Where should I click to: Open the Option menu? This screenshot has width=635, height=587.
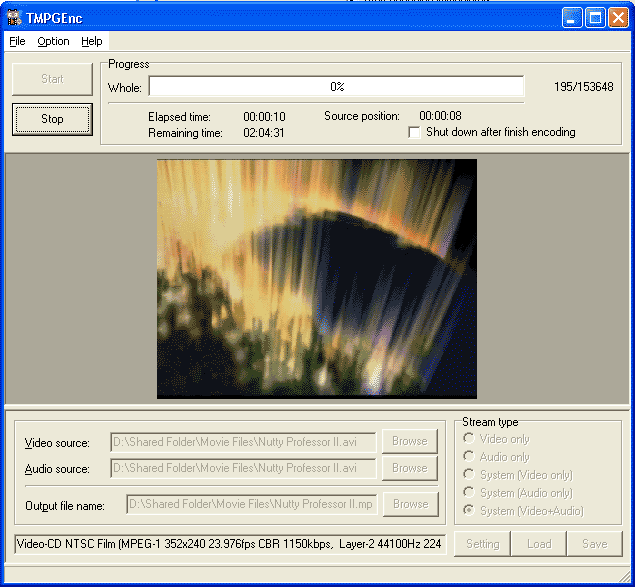click(53, 41)
